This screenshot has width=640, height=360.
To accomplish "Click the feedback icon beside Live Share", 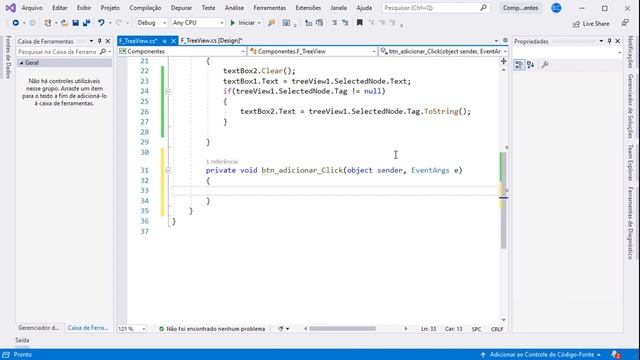I will 625,23.
